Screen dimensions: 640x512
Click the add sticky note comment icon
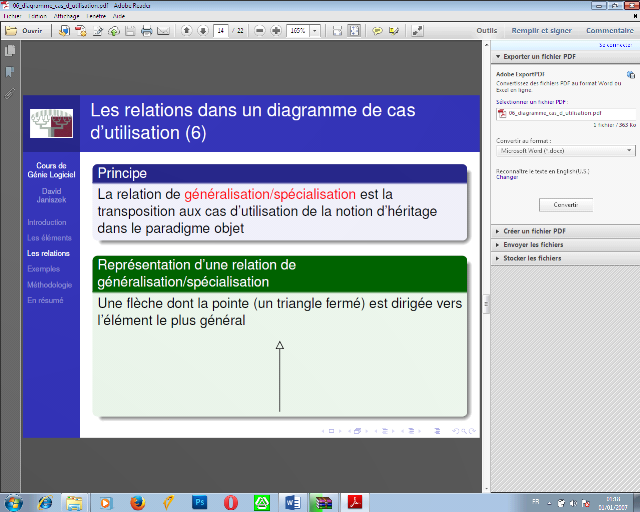[378, 31]
